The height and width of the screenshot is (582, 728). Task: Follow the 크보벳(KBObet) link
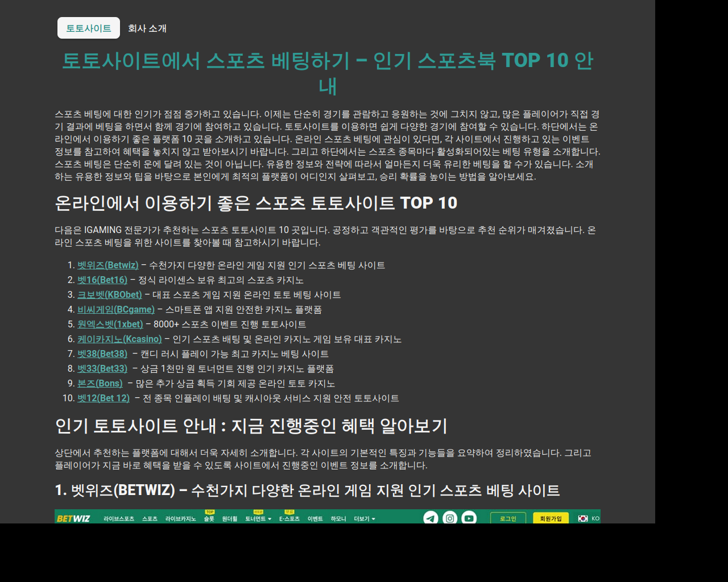pyautogui.click(x=110, y=295)
